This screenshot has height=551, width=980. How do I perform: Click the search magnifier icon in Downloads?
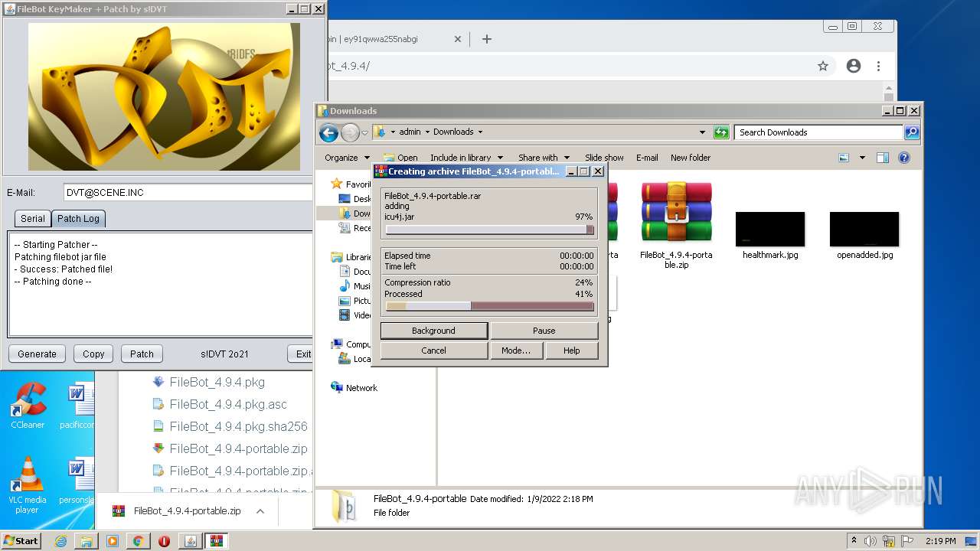[x=912, y=132]
